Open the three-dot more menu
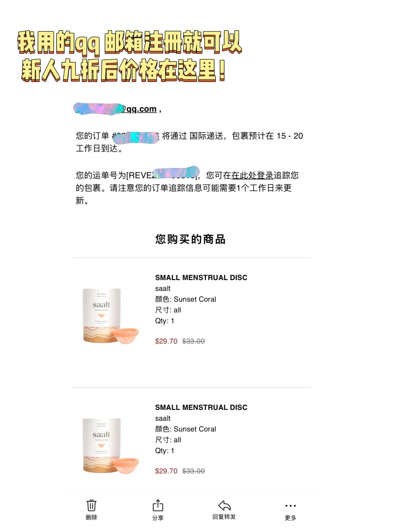The height and width of the screenshot is (532, 399). 290,506
